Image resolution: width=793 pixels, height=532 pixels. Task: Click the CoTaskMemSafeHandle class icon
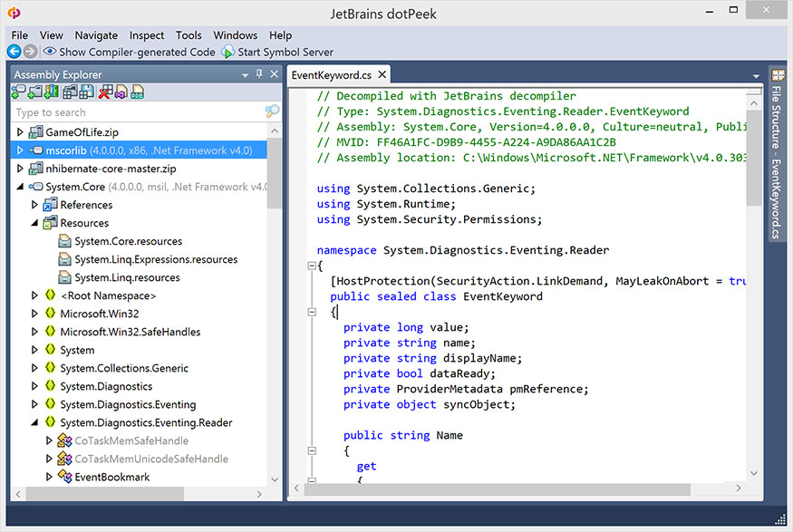point(64,440)
